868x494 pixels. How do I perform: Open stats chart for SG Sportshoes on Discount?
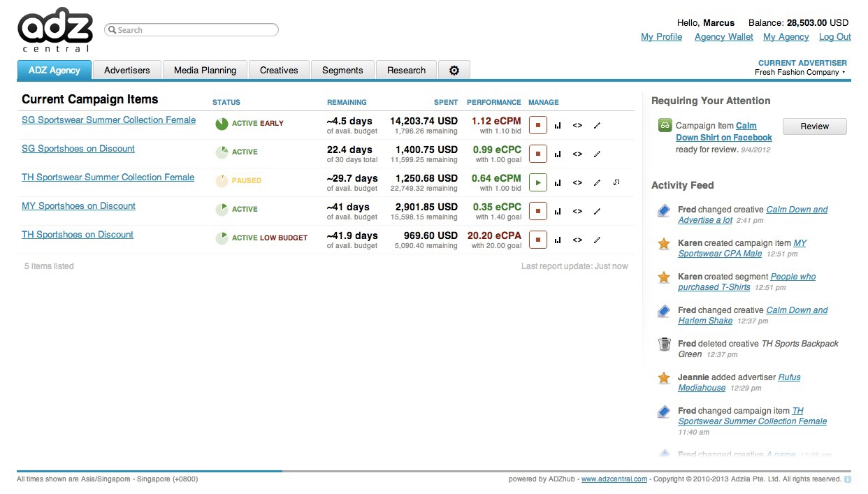point(558,154)
